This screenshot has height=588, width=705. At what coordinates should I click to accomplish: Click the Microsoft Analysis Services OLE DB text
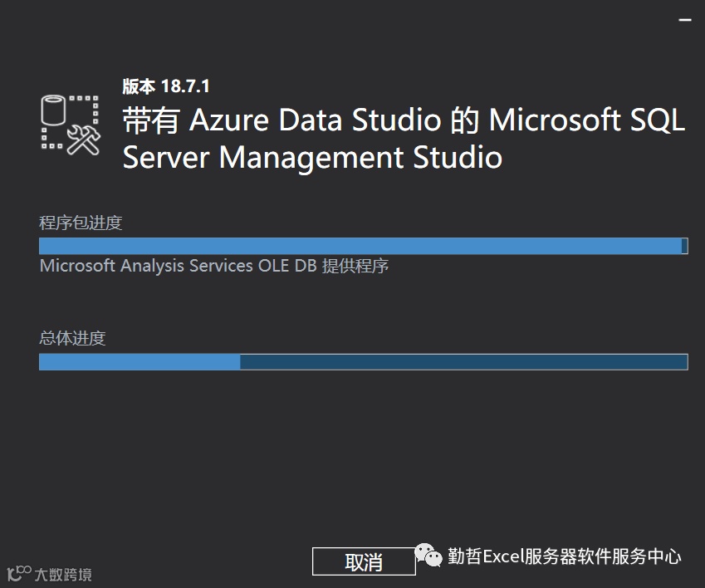point(179,267)
